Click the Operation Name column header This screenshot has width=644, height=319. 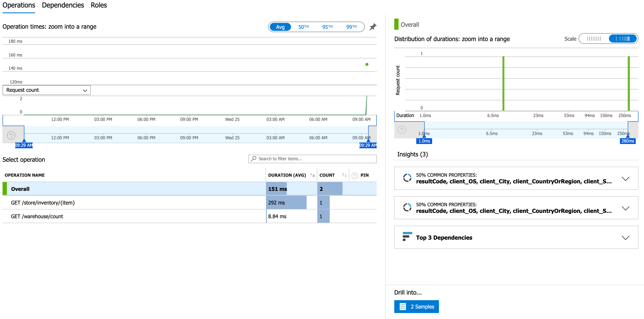[x=25, y=175]
